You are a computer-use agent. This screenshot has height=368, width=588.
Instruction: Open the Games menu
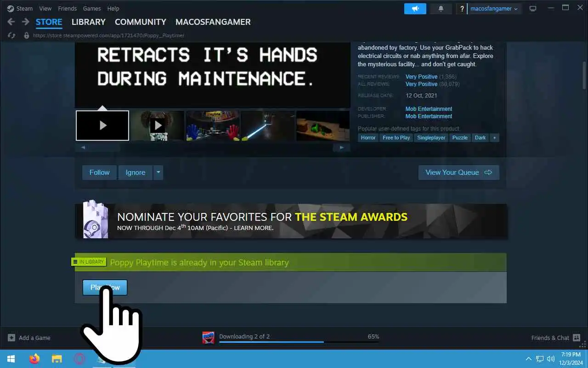[92, 9]
